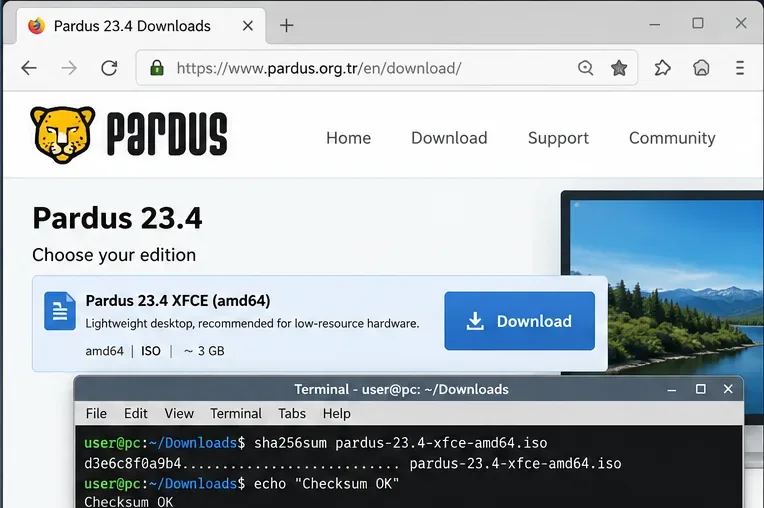
Task: Minimize the Terminal window
Action: click(671, 390)
